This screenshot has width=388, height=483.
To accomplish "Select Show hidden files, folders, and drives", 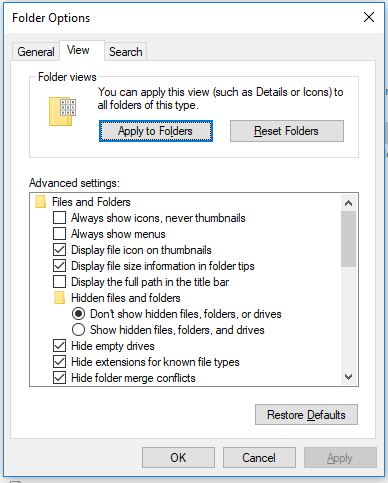I will [78, 330].
